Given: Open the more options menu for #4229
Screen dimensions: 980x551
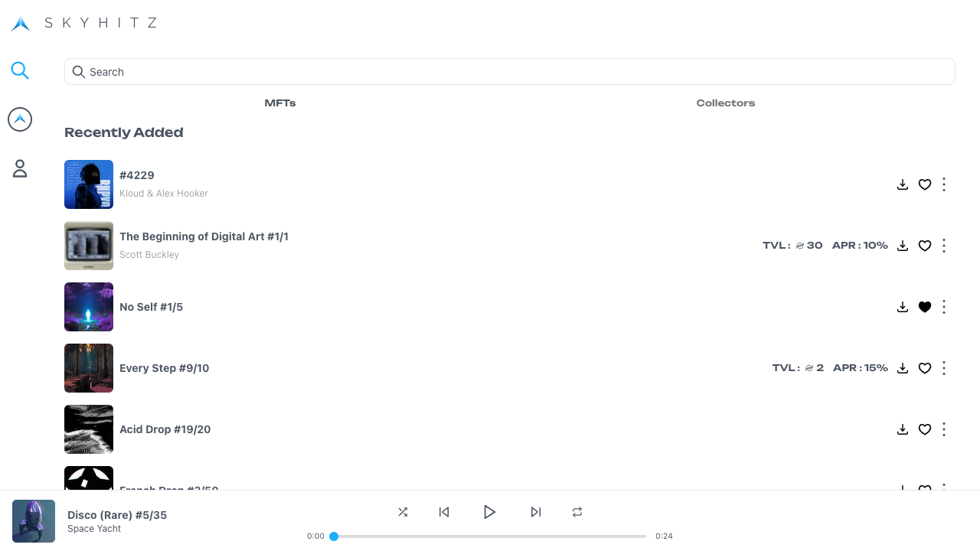Looking at the screenshot, I should click(x=944, y=184).
